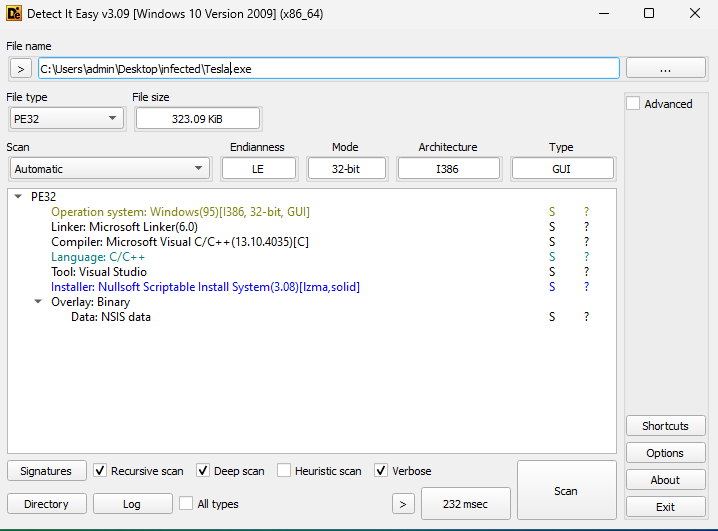Collapse the PE32 tree node
This screenshot has height=531, width=718.
click(x=19, y=197)
